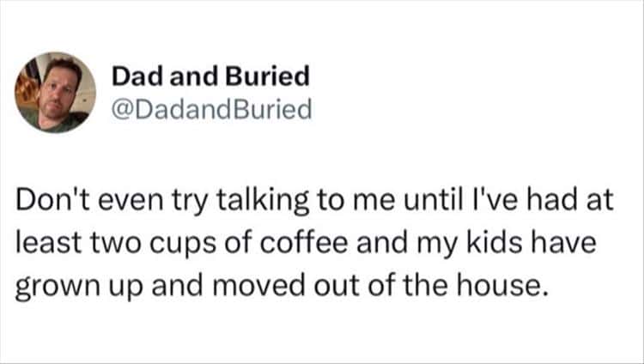The image size is (644, 364).
Task: Open the "Dad and Buried" display name
Action: (210, 77)
